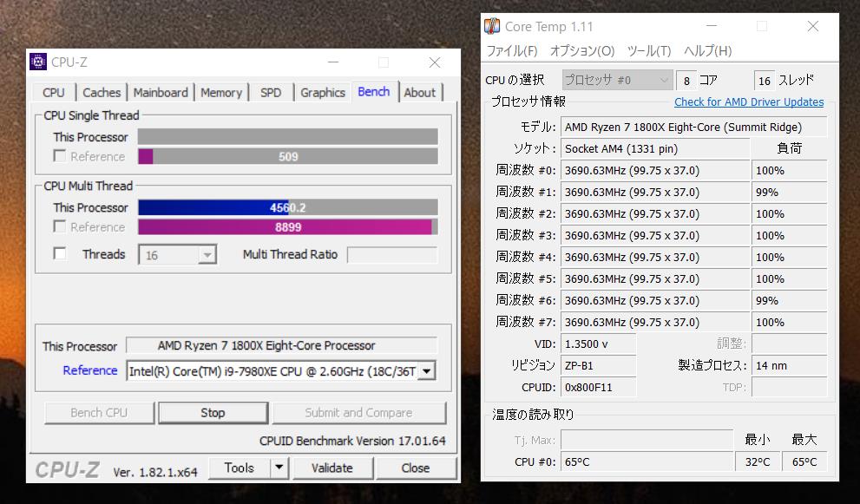Click the revision value ZP-B1
Viewport: 860px width, 504px height.
click(x=599, y=365)
